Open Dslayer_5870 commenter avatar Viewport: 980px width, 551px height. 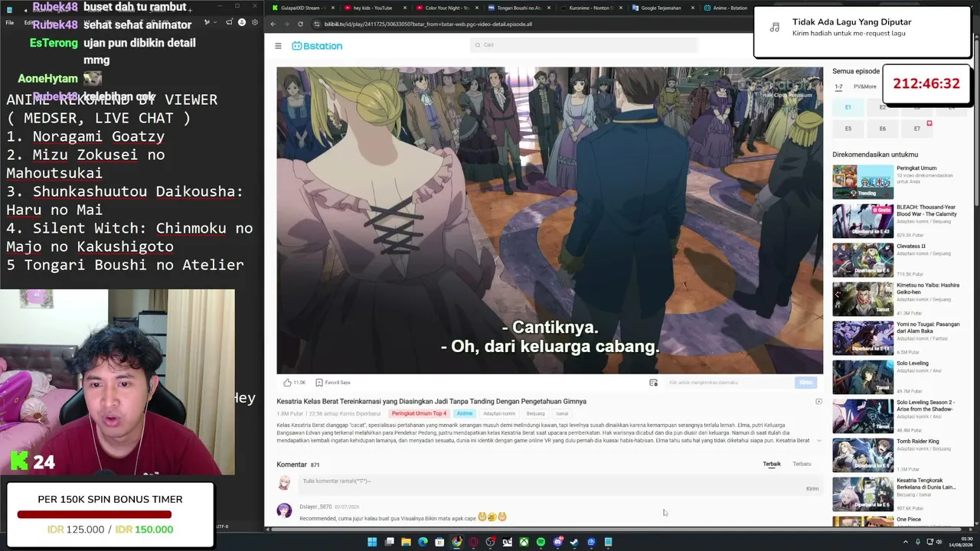284,510
